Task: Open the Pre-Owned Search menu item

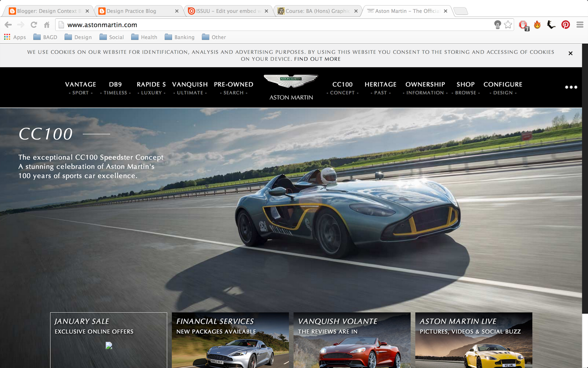Action: 234,88
